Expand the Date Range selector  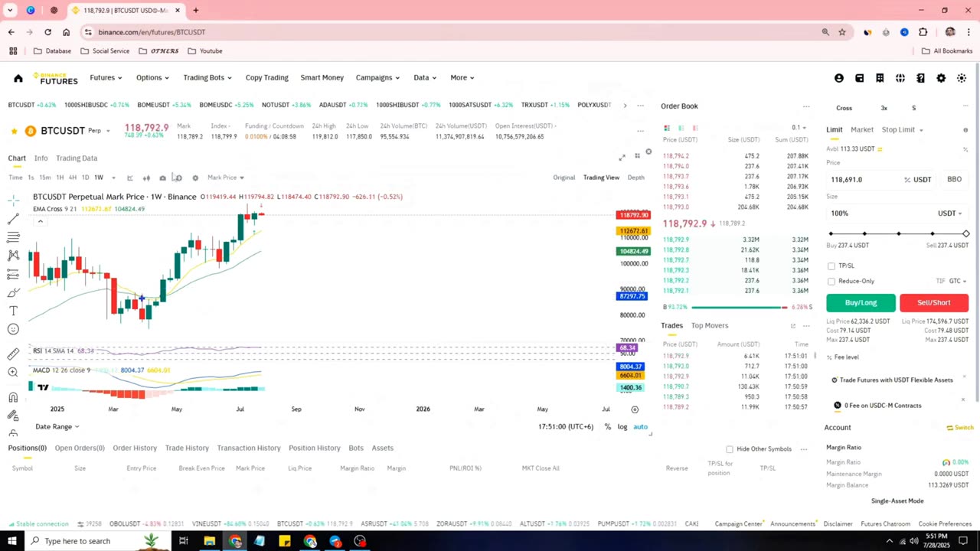[57, 427]
